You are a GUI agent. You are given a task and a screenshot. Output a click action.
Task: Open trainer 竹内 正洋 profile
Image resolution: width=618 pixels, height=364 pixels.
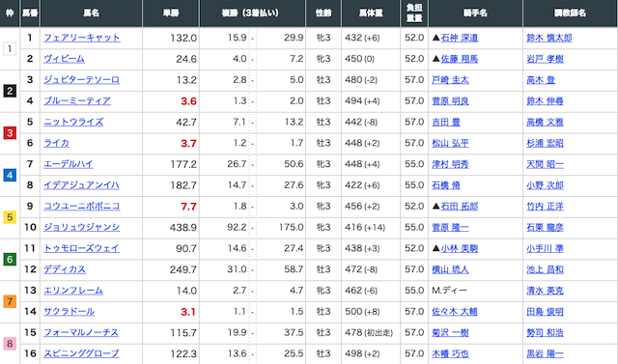(x=545, y=207)
